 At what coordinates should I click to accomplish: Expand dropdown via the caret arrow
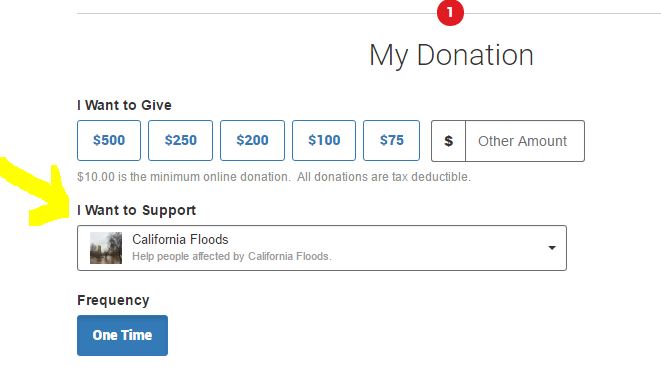pos(552,248)
